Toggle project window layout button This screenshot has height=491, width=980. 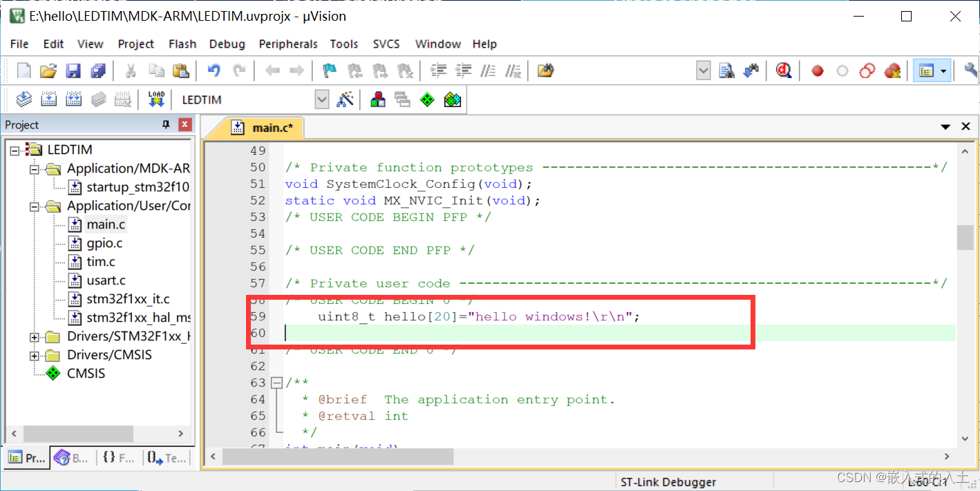pyautogui.click(x=926, y=70)
